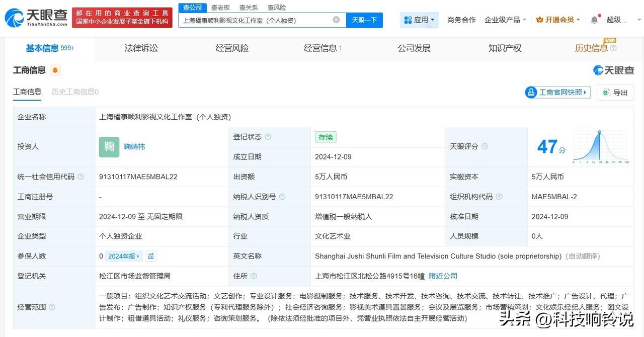644x337 pixels.
Task: Click the clear X icon in the search box
Action: pos(336,20)
